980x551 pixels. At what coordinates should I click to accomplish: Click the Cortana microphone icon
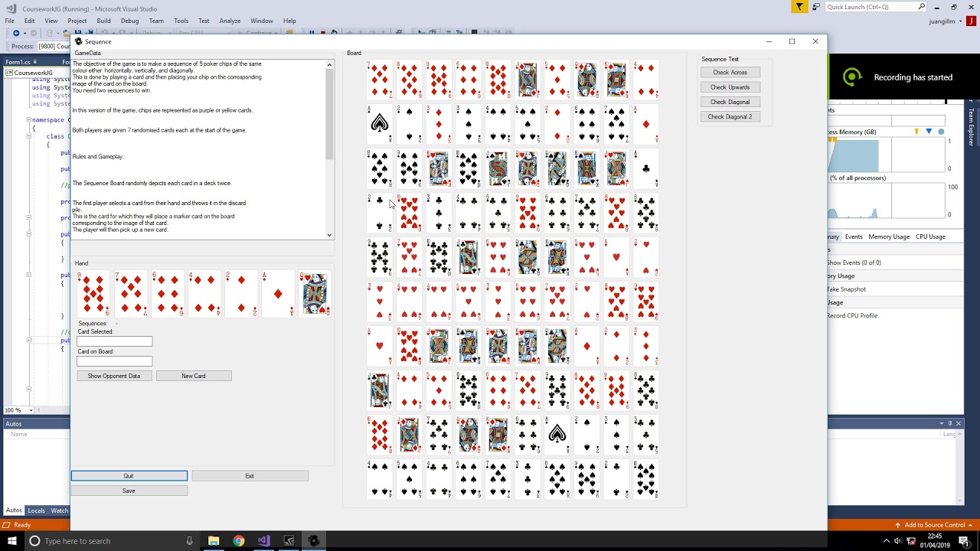[189, 541]
